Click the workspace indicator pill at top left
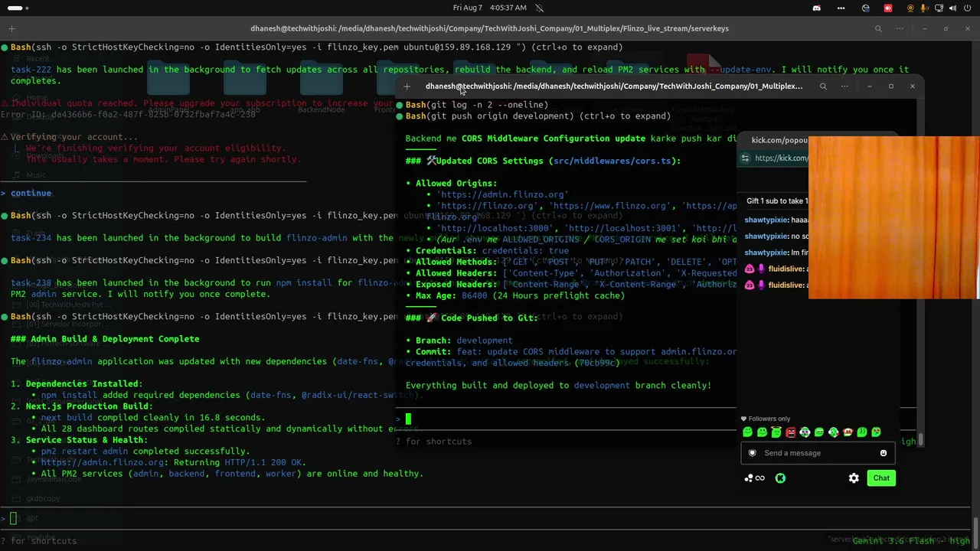The width and height of the screenshot is (980, 551). [x=17, y=8]
